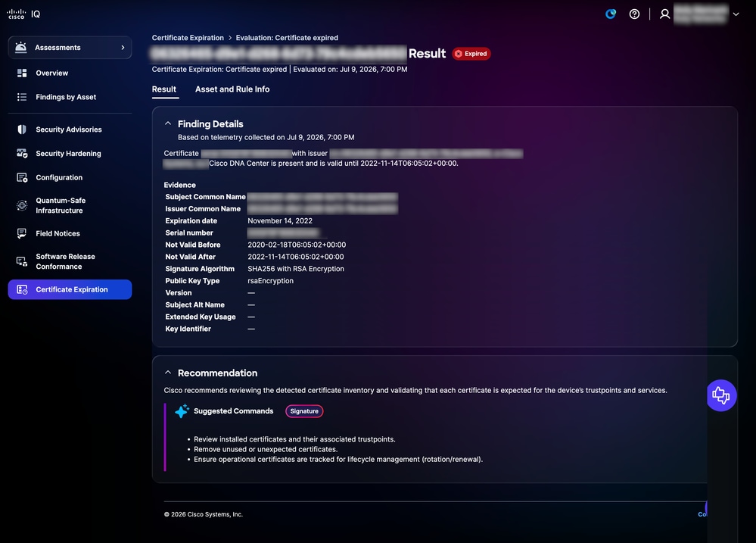756x543 pixels.
Task: Open Security Hardening page
Action: pos(68,154)
